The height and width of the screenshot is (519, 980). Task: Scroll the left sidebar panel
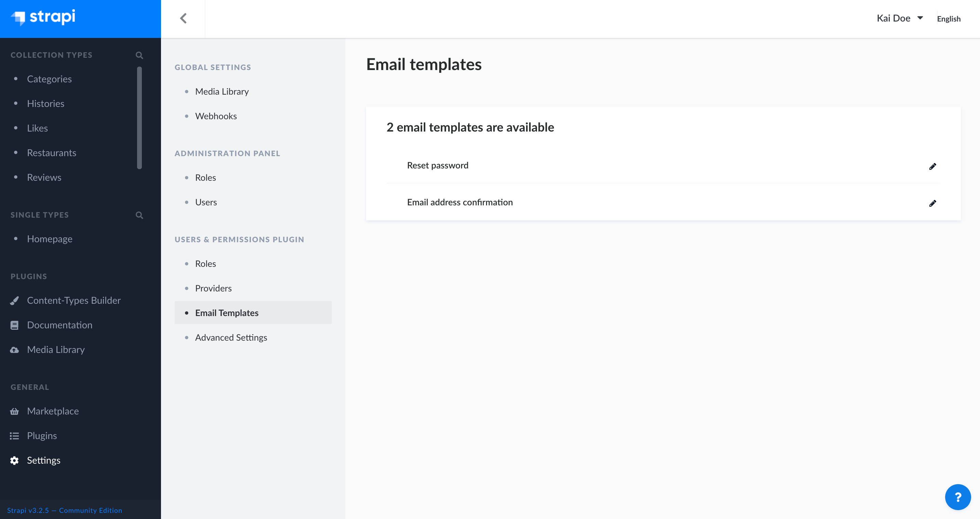click(x=143, y=117)
